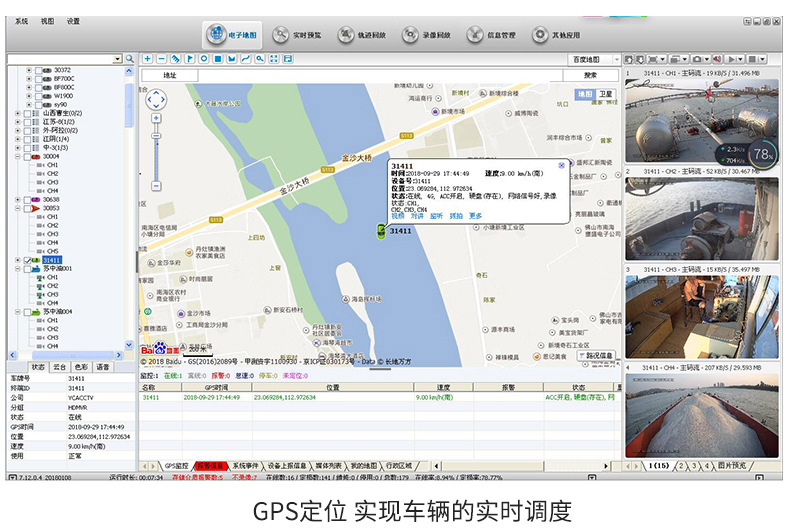
Task: Switch to the 报警信息 alarm tab
Action: pyautogui.click(x=210, y=466)
